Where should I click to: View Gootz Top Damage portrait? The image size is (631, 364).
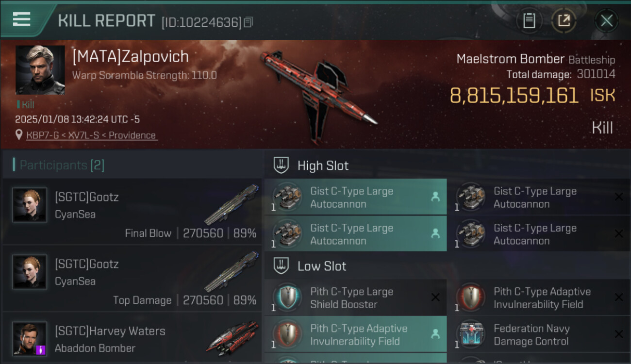click(30, 272)
